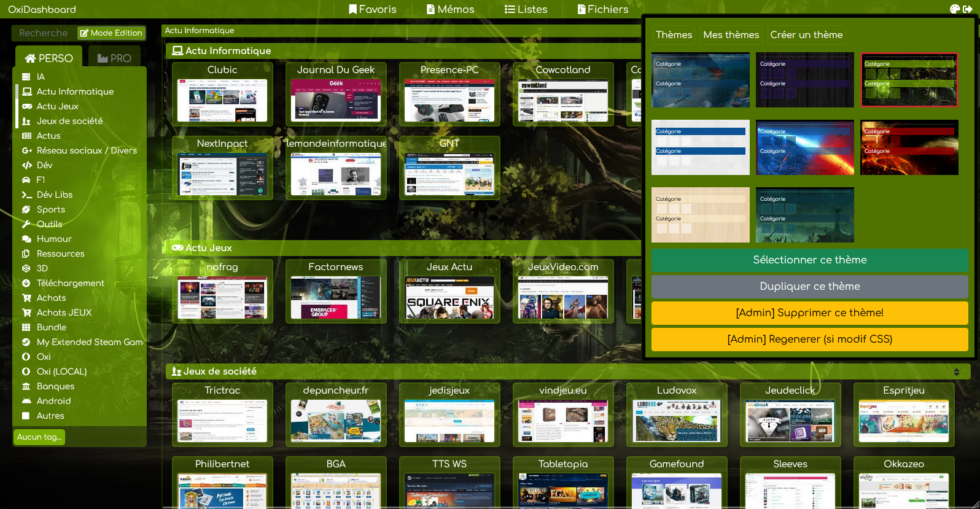
Task: Open the Mes thèmes tab
Action: [x=731, y=35]
